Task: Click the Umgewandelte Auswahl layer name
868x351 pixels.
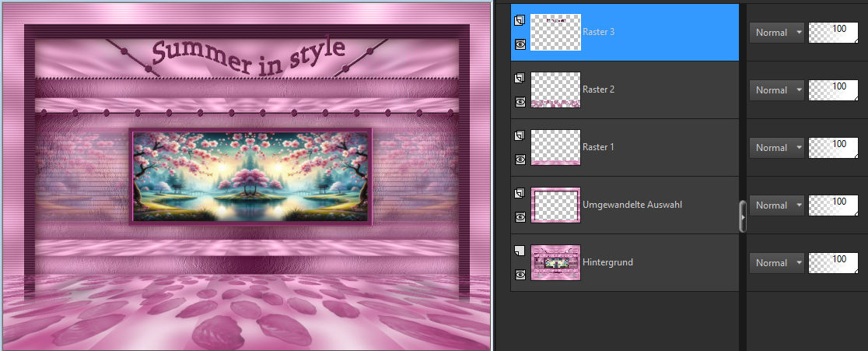Action: pyautogui.click(x=632, y=205)
